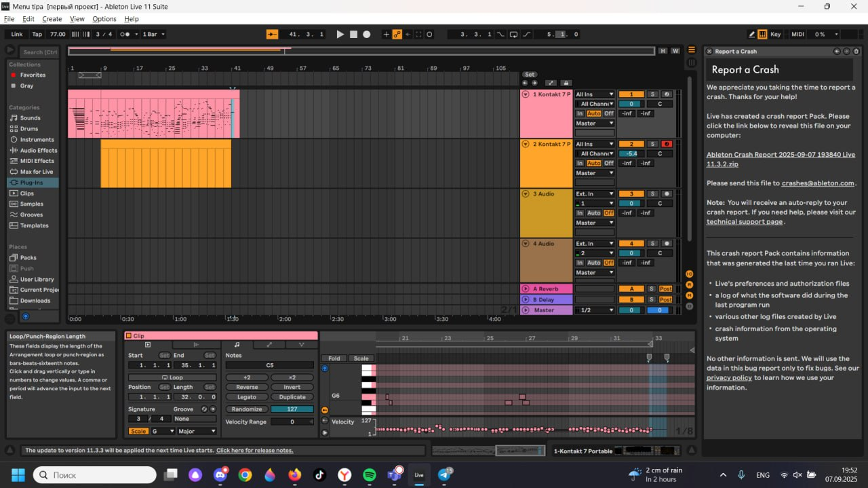868x488 pixels.
Task: Disarm recording on track 2
Action: (667, 144)
